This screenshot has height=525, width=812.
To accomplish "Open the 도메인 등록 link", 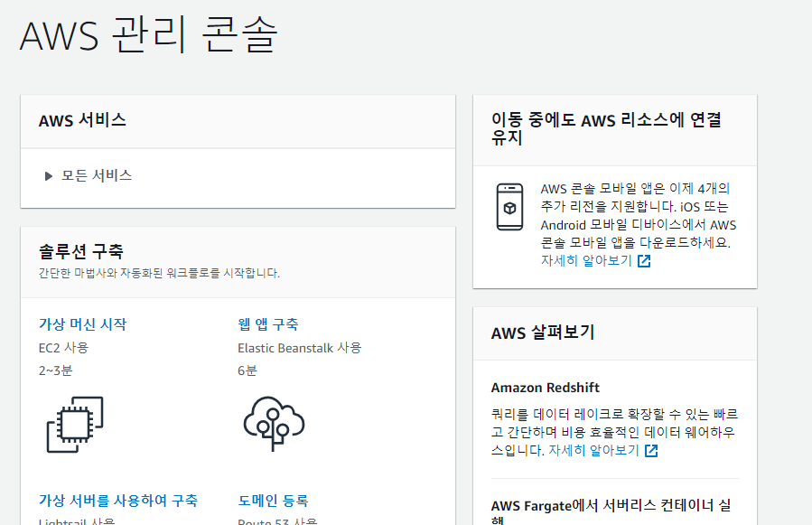I will pos(273,501).
